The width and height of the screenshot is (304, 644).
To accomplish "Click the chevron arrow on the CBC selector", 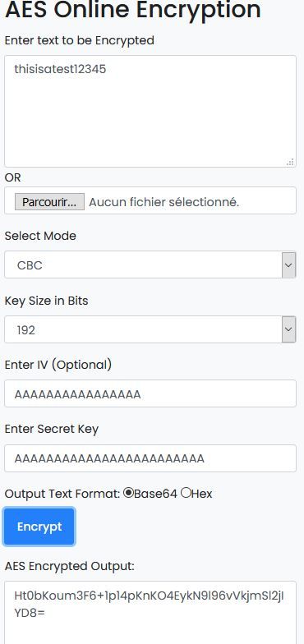I will tap(289, 264).
